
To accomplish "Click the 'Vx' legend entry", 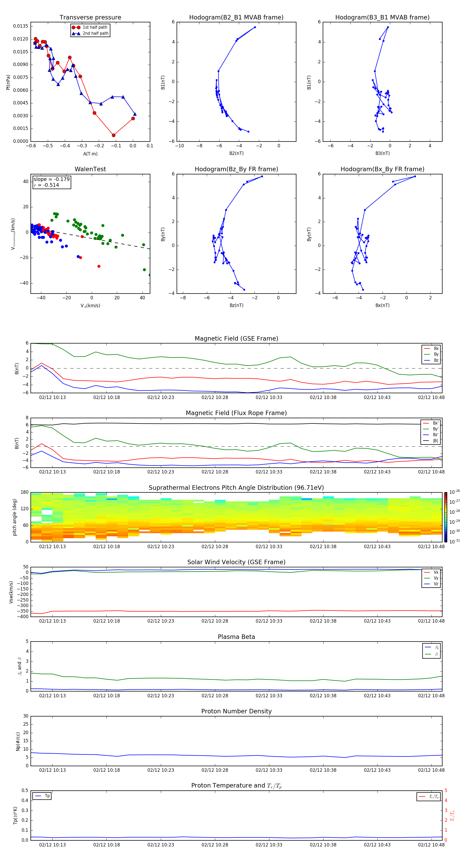I will click(x=431, y=573).
